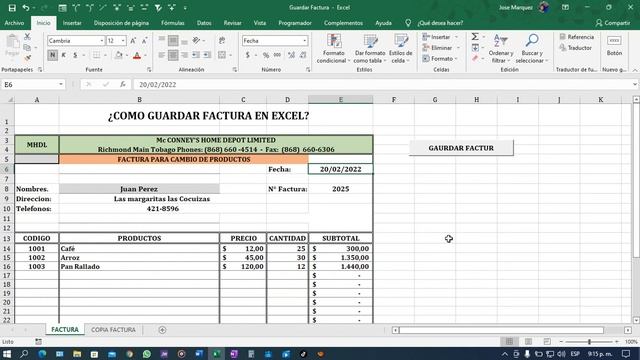Apply the thousands separator 000 icon
Image resolution: width=640 pixels, height=360 pixels.
278,55
